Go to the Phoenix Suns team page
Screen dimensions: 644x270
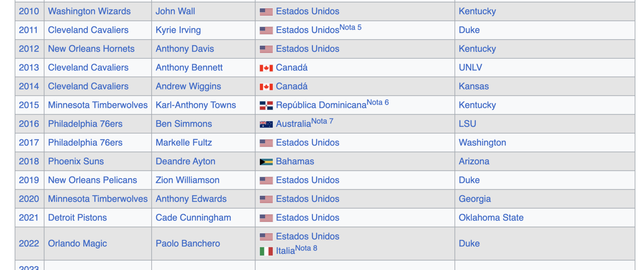pyautogui.click(x=76, y=161)
